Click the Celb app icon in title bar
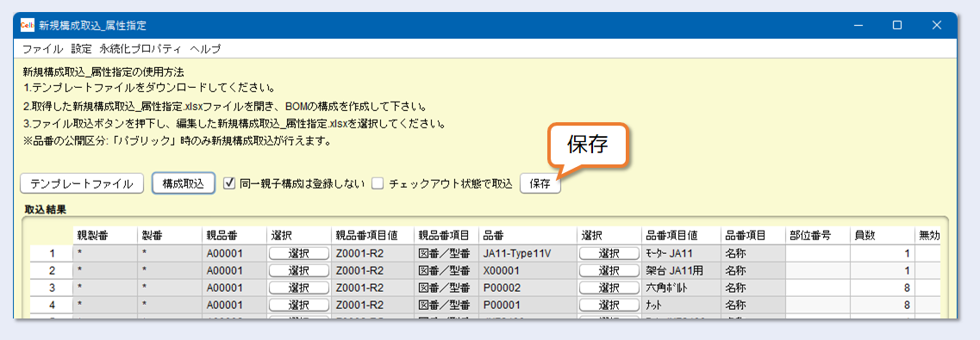The image size is (980, 340). [x=27, y=25]
